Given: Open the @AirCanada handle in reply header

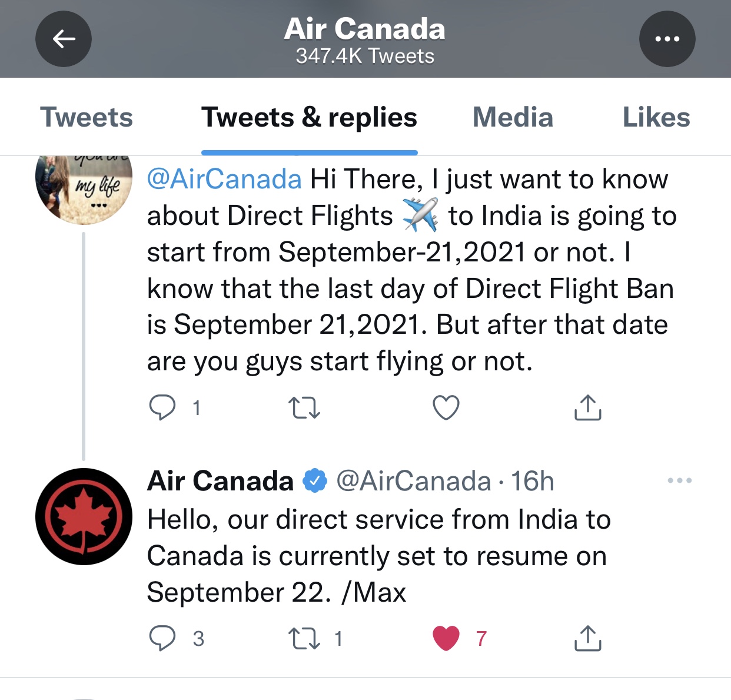Looking at the screenshot, I should point(413,481).
